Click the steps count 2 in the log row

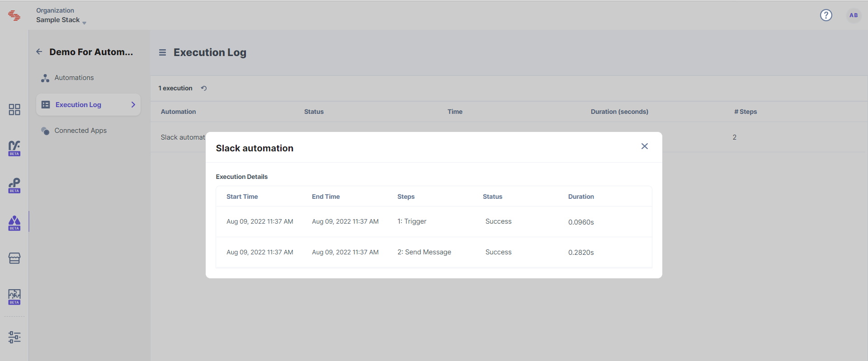point(735,137)
